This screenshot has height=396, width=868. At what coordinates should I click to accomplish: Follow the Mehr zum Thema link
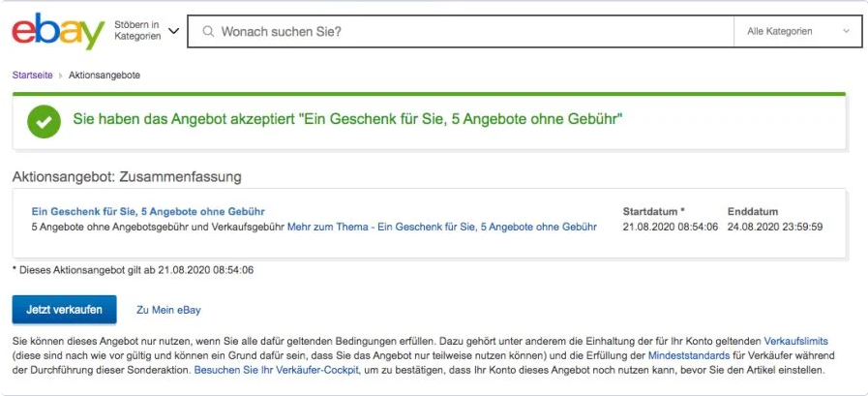pyautogui.click(x=441, y=227)
